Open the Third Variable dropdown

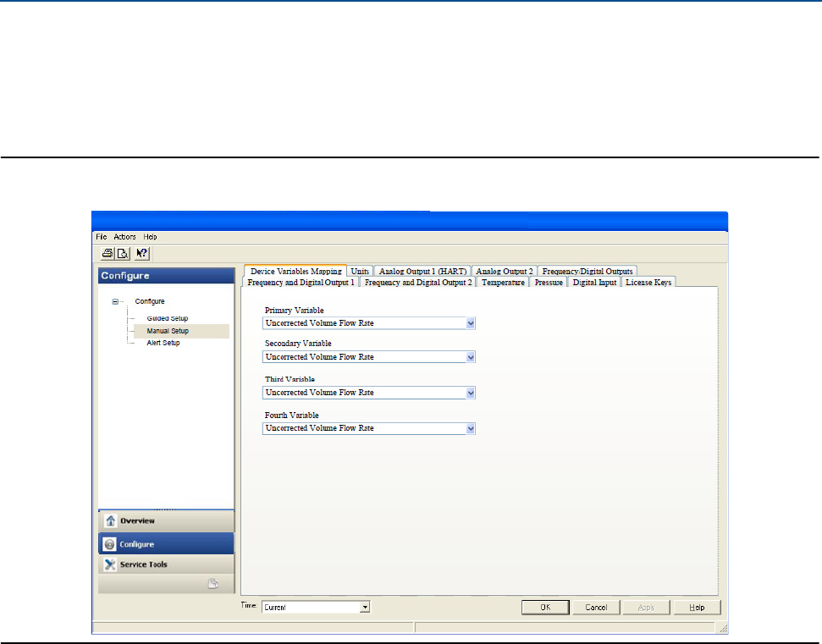point(470,393)
